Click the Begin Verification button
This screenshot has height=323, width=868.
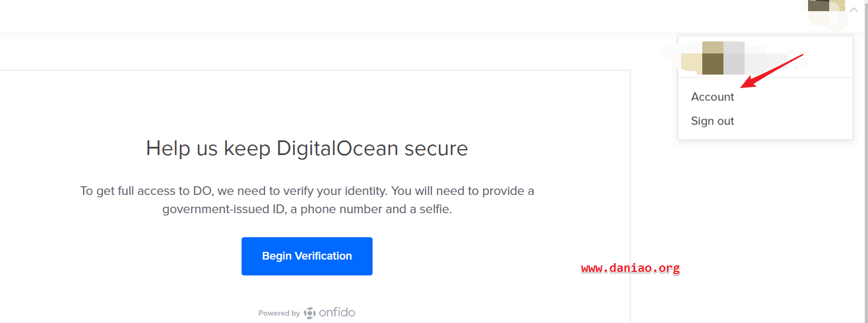click(307, 256)
